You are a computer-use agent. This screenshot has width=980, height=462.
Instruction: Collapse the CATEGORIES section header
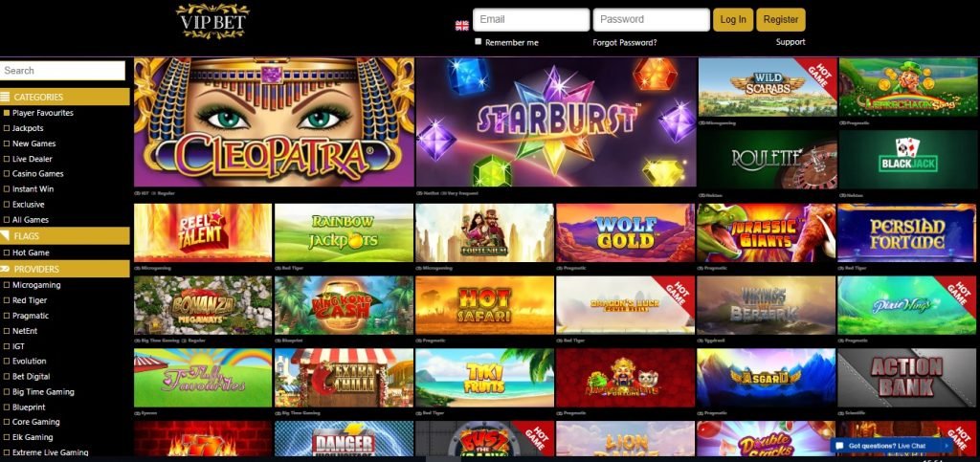click(65, 97)
